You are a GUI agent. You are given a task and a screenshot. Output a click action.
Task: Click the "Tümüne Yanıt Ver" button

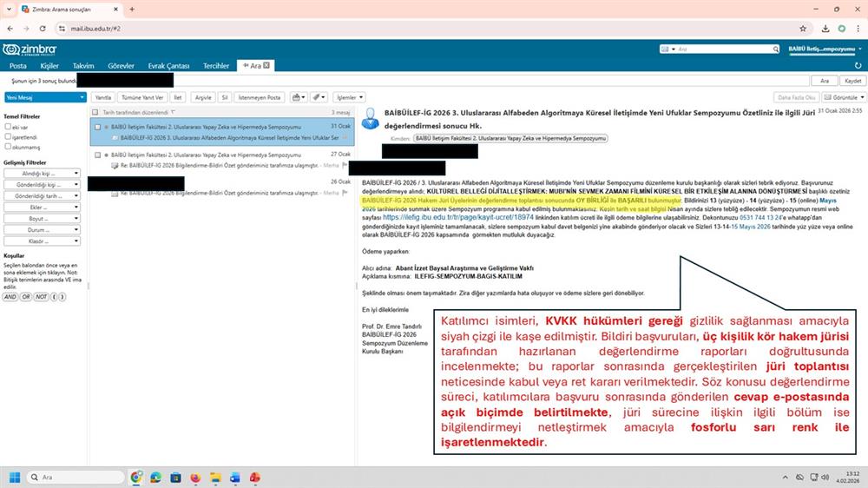142,97
